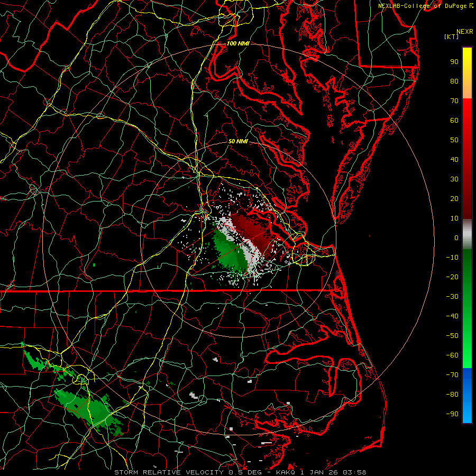Screen dimensions: 476x476
Task: Click the 80 value on velocity scale
Action: coord(454,81)
